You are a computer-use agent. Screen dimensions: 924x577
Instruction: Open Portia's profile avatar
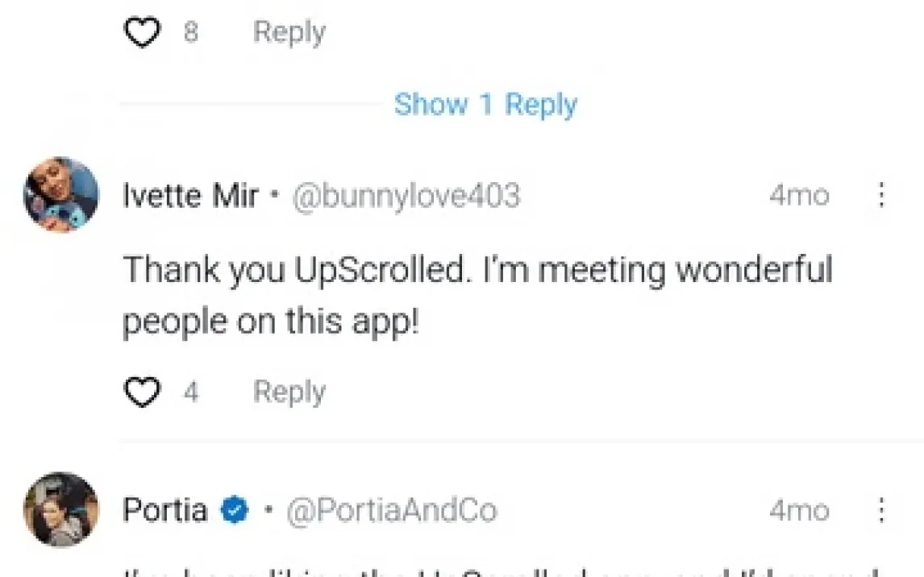tap(61, 510)
